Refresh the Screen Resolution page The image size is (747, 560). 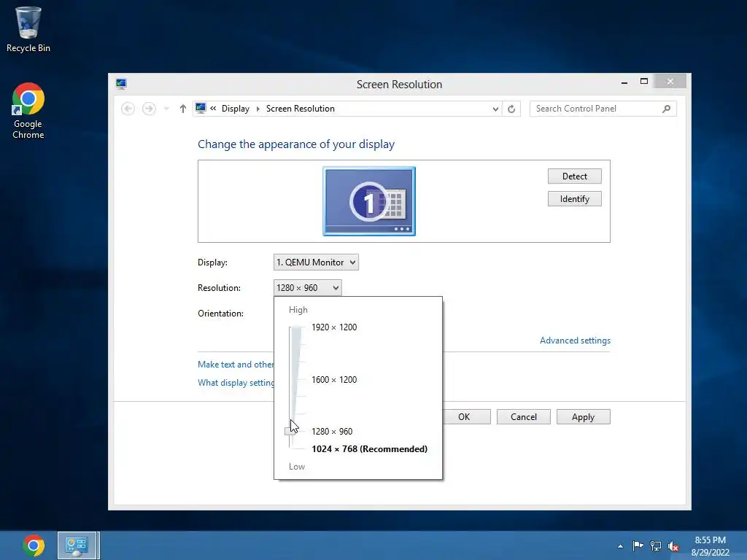tap(511, 109)
